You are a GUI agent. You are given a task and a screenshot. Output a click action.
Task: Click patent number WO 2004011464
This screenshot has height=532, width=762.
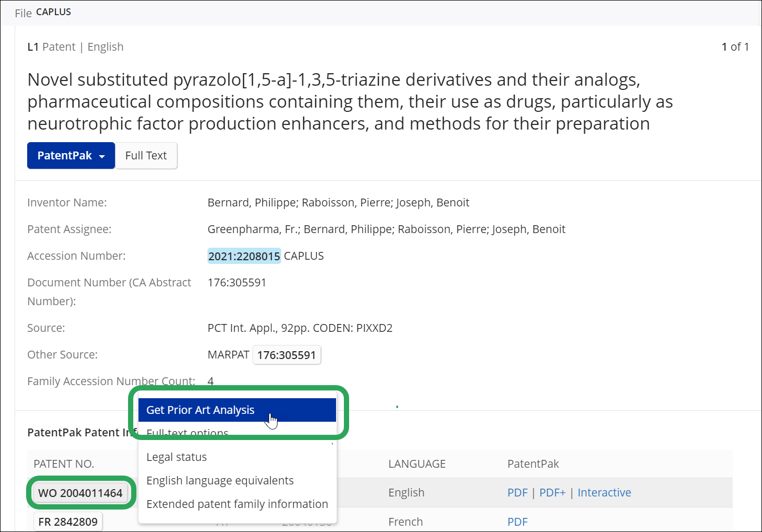click(x=80, y=493)
